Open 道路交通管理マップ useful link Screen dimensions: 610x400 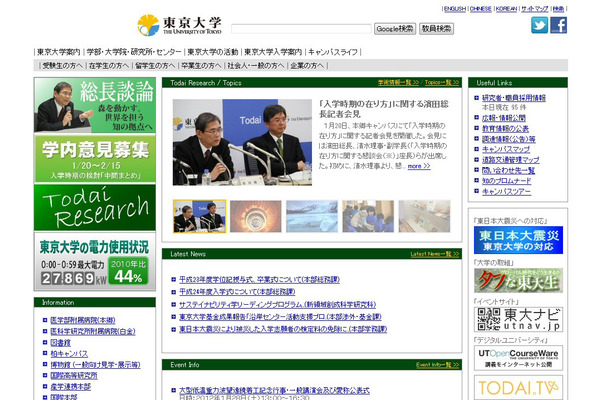click(x=511, y=160)
